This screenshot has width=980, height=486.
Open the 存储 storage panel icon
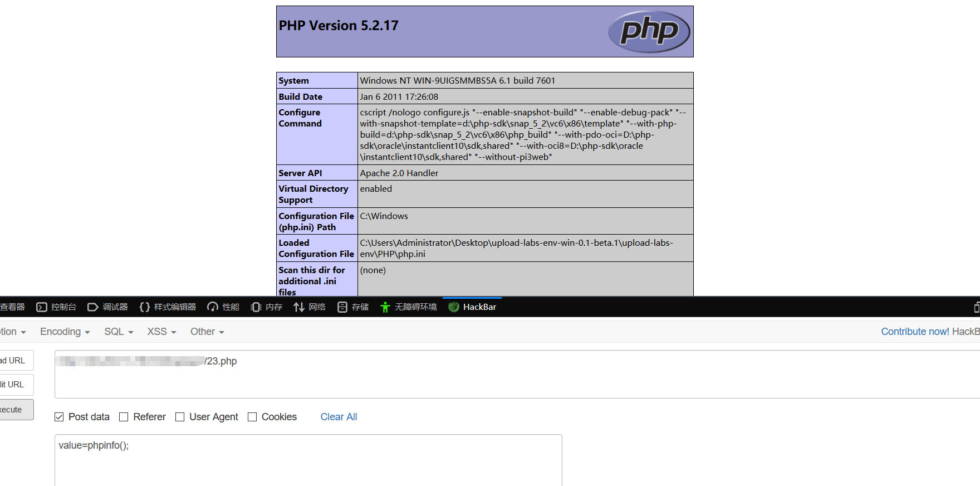(x=342, y=307)
